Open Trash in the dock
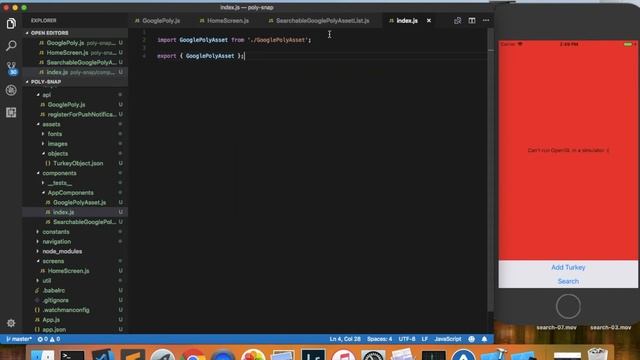640x360 pixels. tap(598, 354)
